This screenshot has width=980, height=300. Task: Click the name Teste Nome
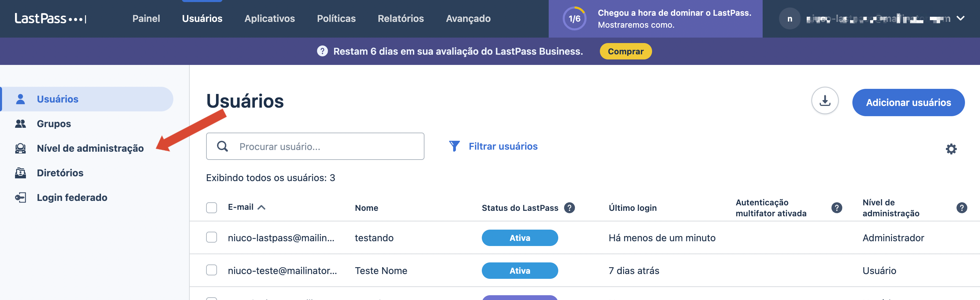(381, 271)
